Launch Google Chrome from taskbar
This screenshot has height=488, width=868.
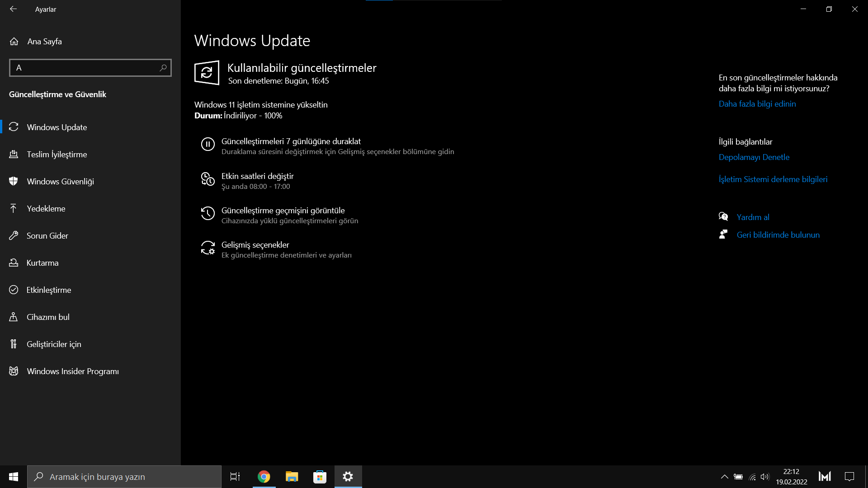pos(264,477)
